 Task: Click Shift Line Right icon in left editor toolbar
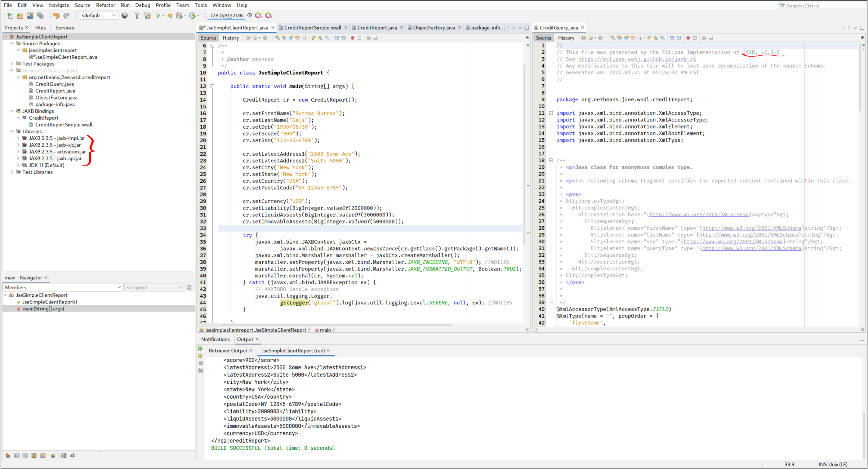point(343,38)
